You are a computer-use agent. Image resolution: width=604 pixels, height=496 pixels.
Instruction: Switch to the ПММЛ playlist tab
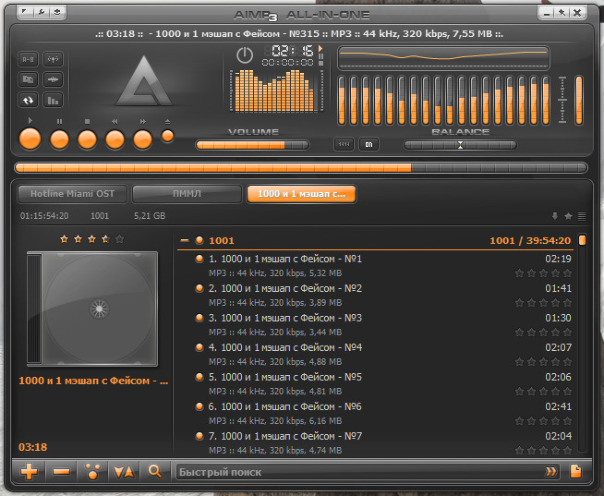(187, 194)
